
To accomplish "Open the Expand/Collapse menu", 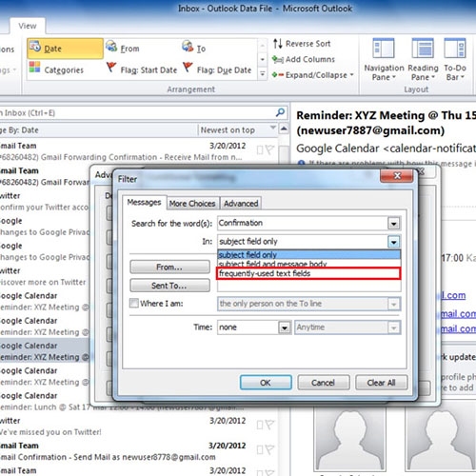I will pyautogui.click(x=312, y=75).
